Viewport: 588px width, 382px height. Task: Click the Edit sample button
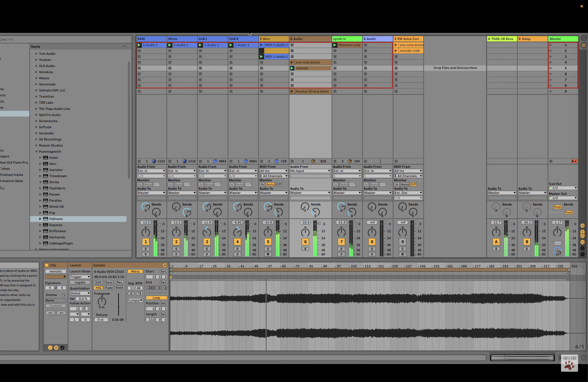(x=98, y=282)
